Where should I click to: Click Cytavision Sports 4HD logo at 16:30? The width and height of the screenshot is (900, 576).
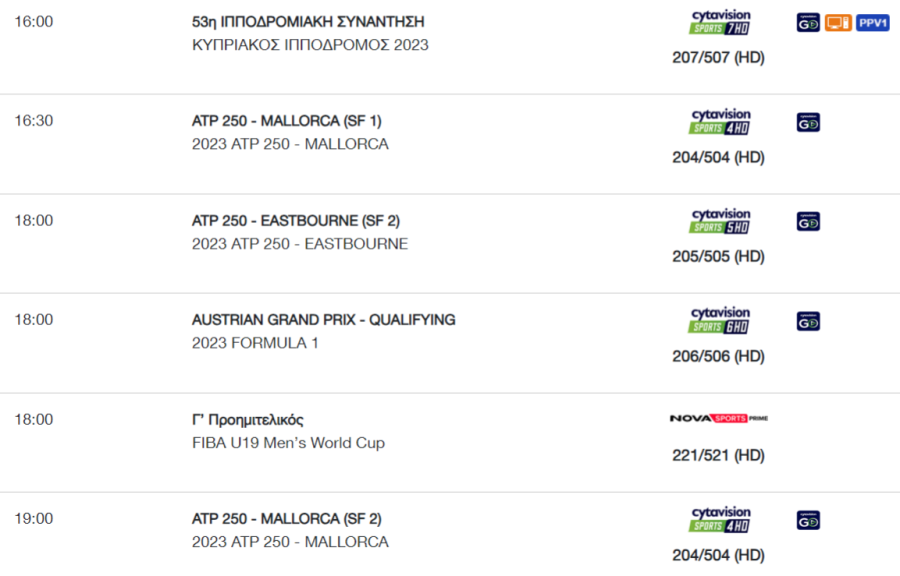point(720,122)
